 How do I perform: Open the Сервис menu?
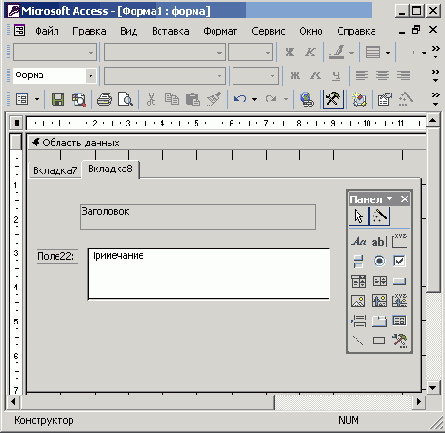268,31
